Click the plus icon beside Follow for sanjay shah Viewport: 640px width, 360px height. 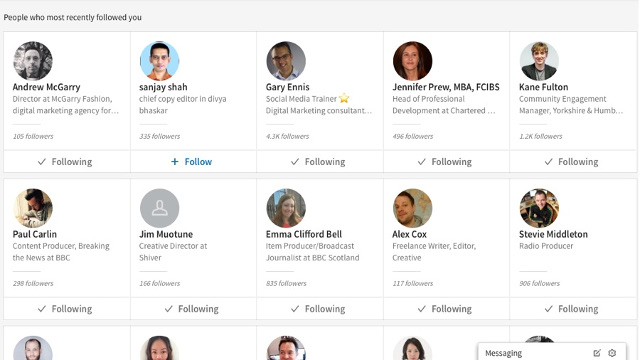pos(175,162)
